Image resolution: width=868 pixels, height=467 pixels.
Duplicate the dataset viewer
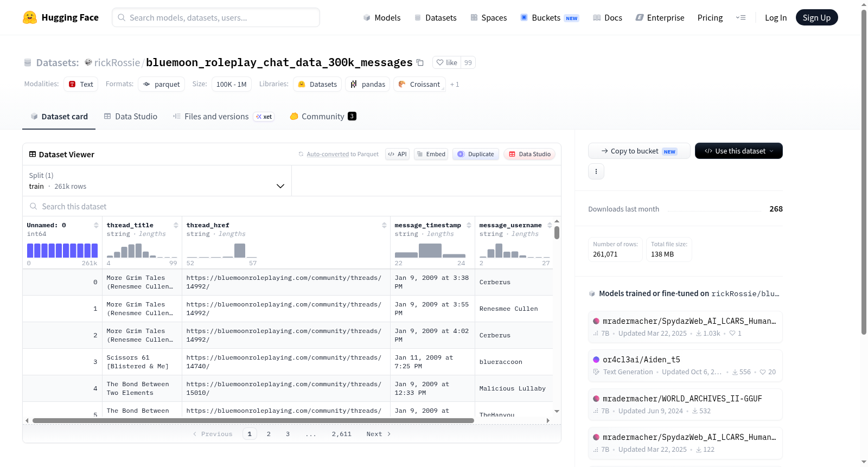point(476,154)
